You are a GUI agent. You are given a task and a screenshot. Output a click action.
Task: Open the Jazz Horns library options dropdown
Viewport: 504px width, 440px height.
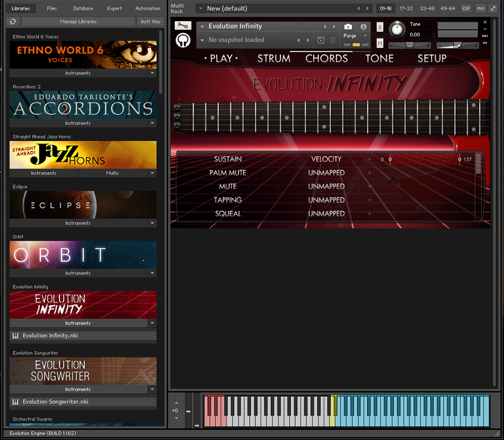[x=152, y=173]
